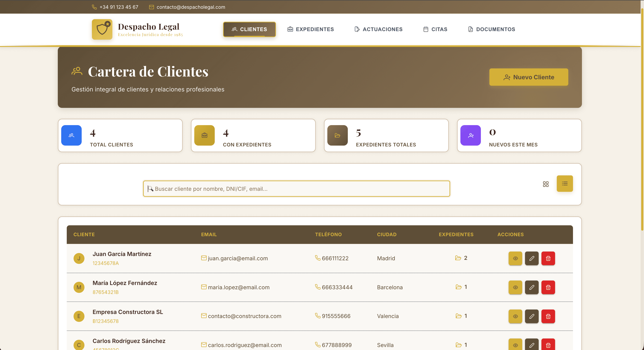Click the purple Nuevos Este Mes icon

point(470,135)
